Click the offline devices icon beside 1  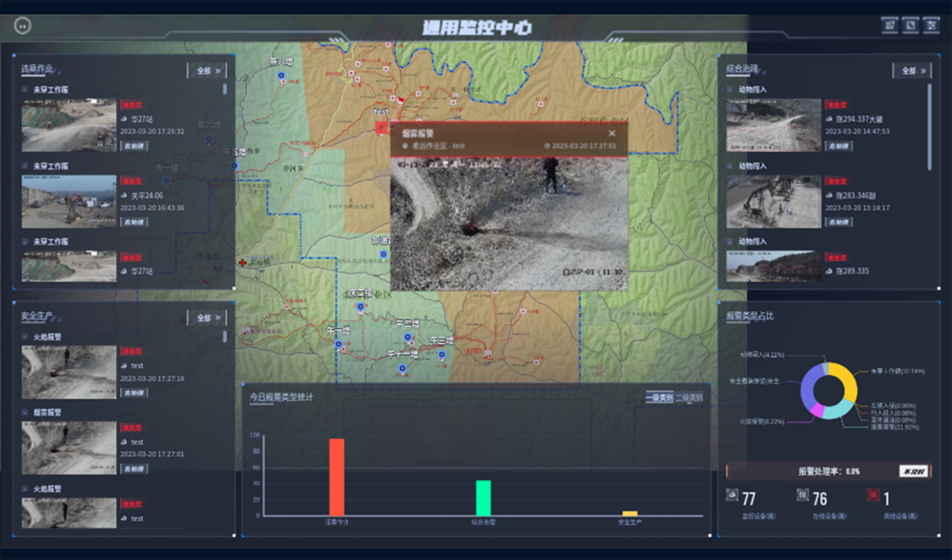pos(873,495)
